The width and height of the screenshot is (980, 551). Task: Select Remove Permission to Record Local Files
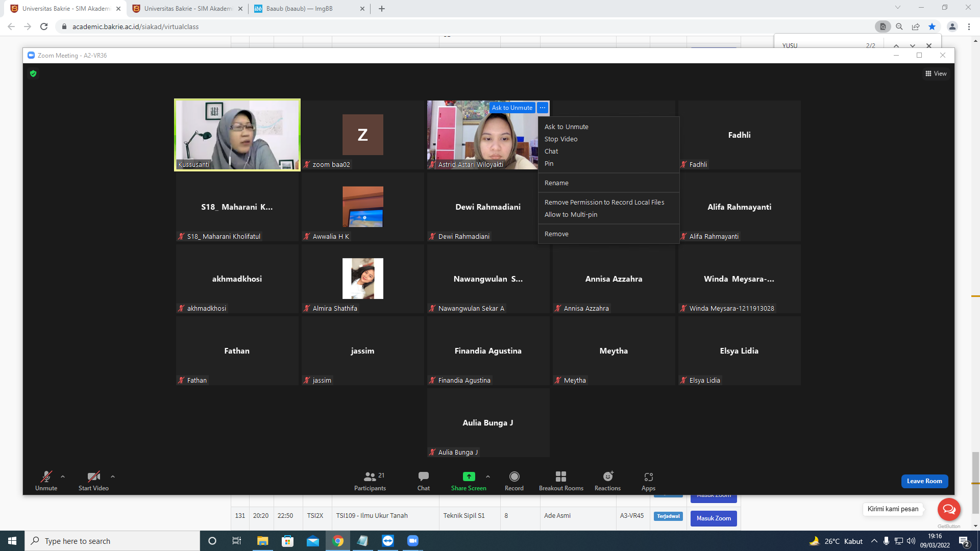click(x=608, y=202)
